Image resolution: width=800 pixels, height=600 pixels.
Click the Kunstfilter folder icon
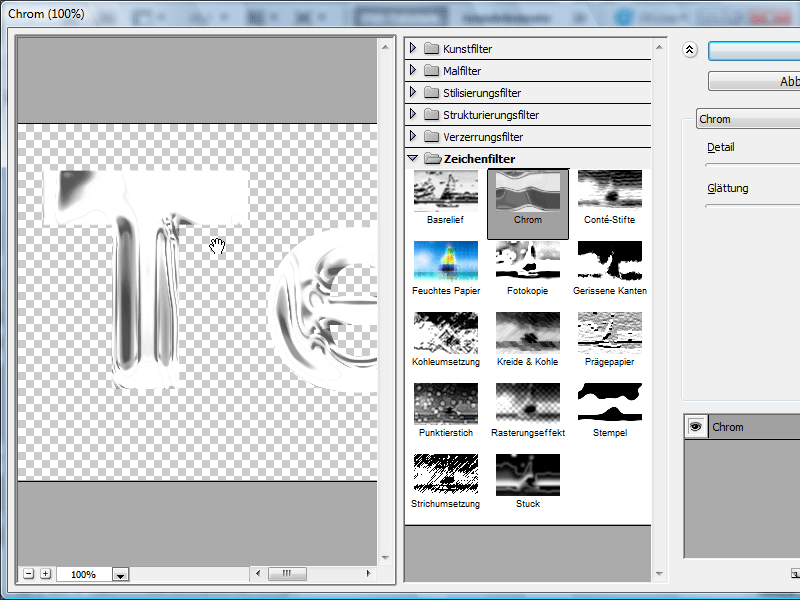432,48
